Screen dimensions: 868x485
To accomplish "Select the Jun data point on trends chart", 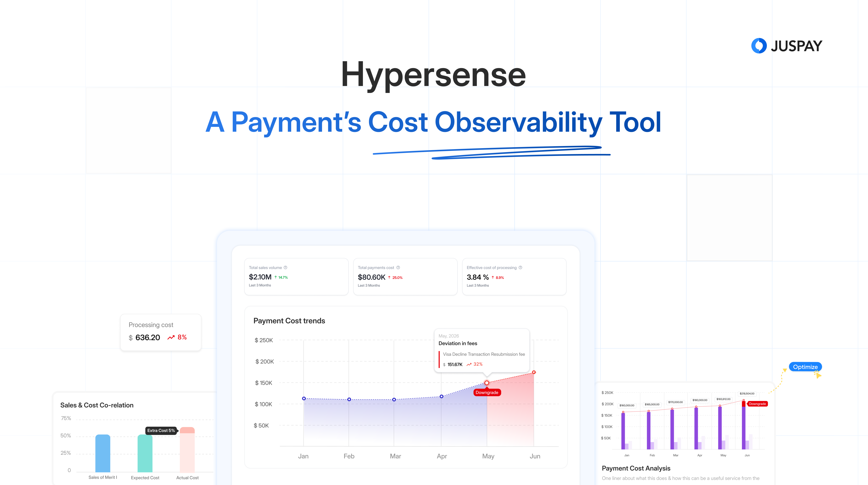I will coord(534,372).
